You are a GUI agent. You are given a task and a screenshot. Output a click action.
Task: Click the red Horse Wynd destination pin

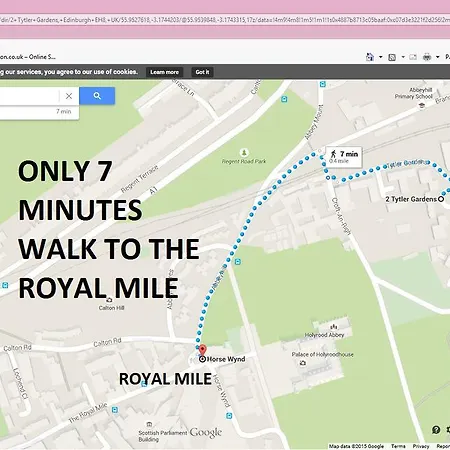[x=202, y=351]
